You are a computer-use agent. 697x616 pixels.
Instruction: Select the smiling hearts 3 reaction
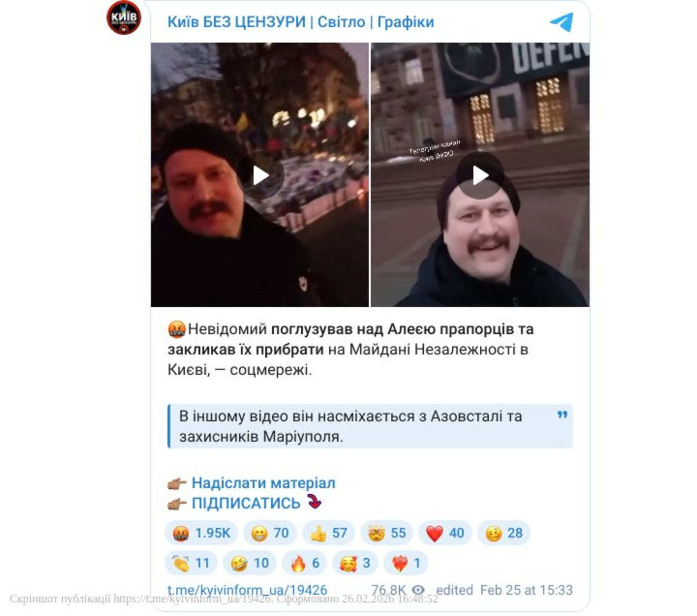(355, 563)
